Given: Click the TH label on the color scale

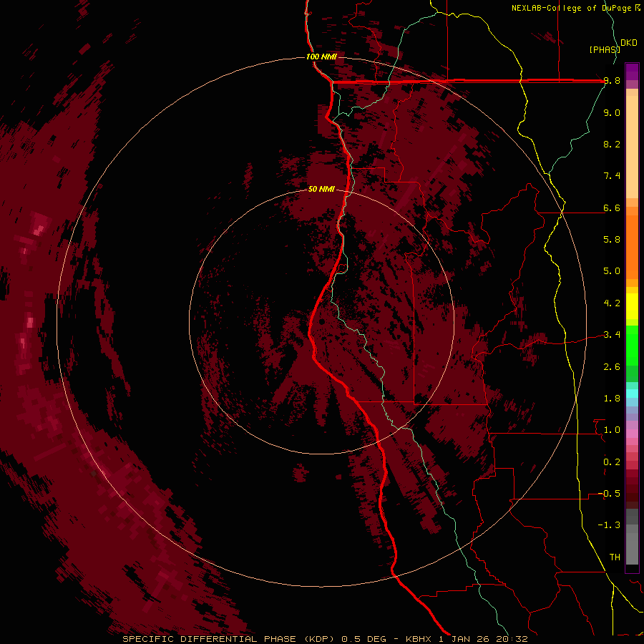Looking at the screenshot, I should coord(615,557).
